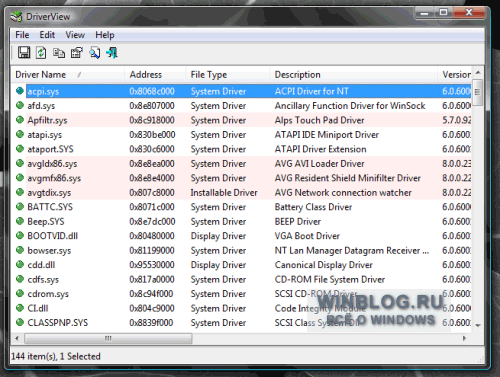500x377 pixels.
Task: Sort by the Driver Name column header
Action: (x=68, y=74)
